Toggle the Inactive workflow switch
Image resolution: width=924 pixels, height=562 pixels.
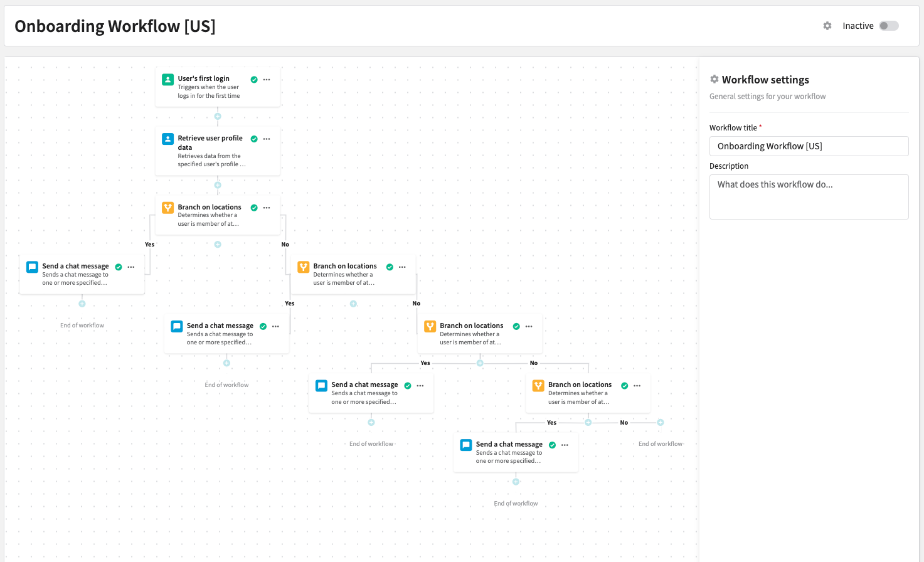(x=888, y=26)
